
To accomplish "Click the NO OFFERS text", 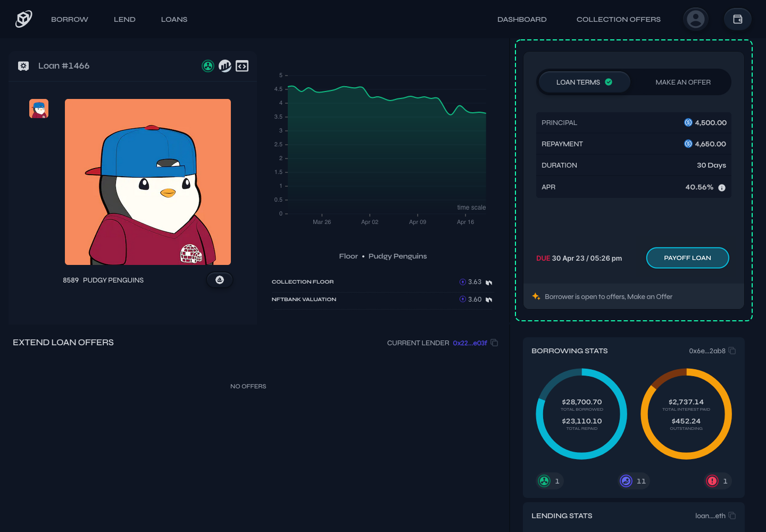I will tap(248, 386).
